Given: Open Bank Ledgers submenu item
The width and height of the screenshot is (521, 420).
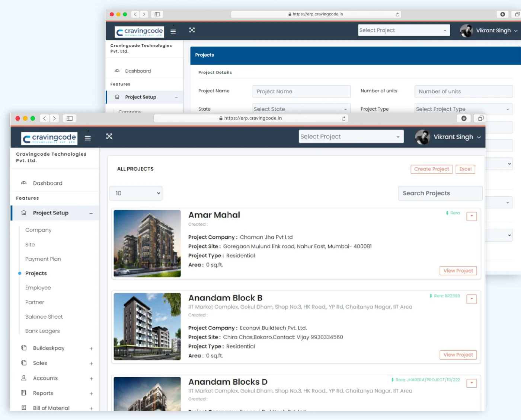Looking at the screenshot, I should (x=42, y=331).
